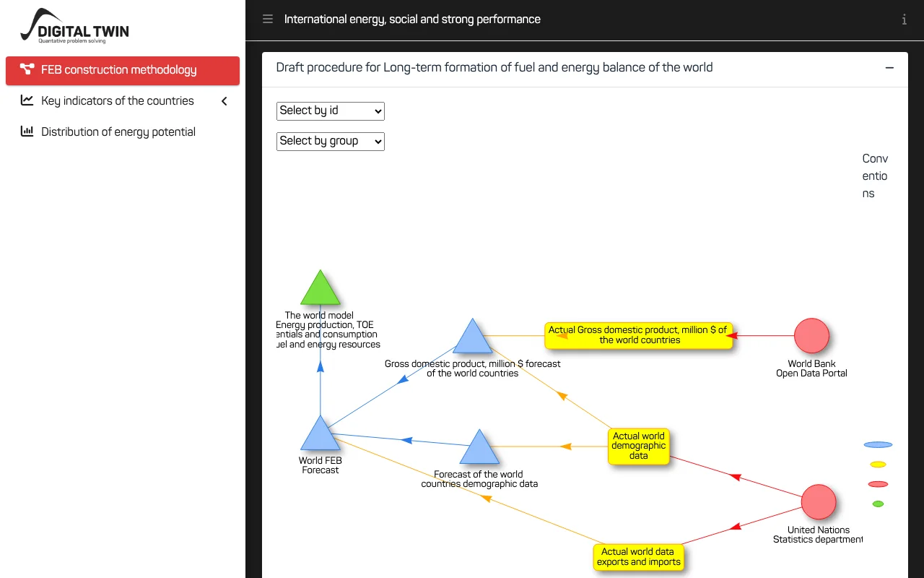Image resolution: width=924 pixels, height=578 pixels.
Task: Click the blue legend ellipse
Action: (878, 445)
